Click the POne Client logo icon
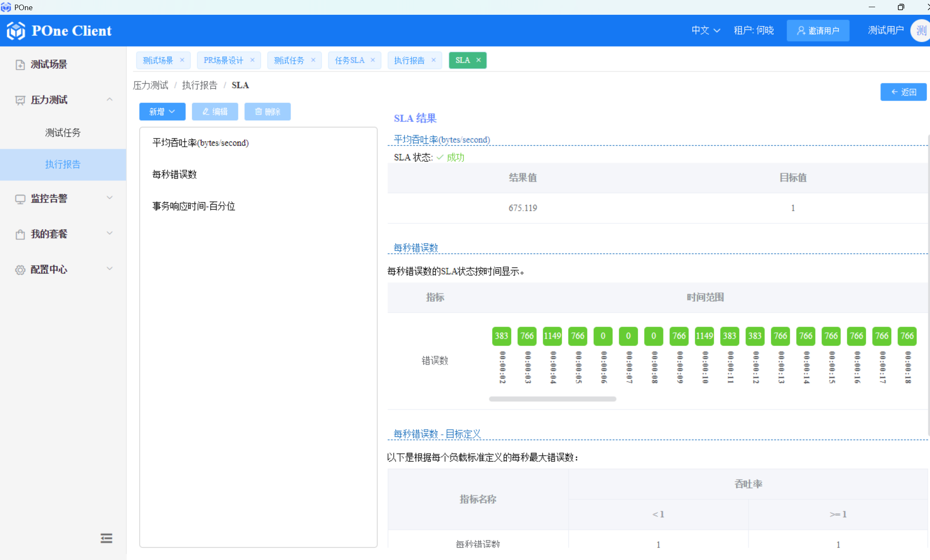The image size is (930, 560). [x=16, y=31]
